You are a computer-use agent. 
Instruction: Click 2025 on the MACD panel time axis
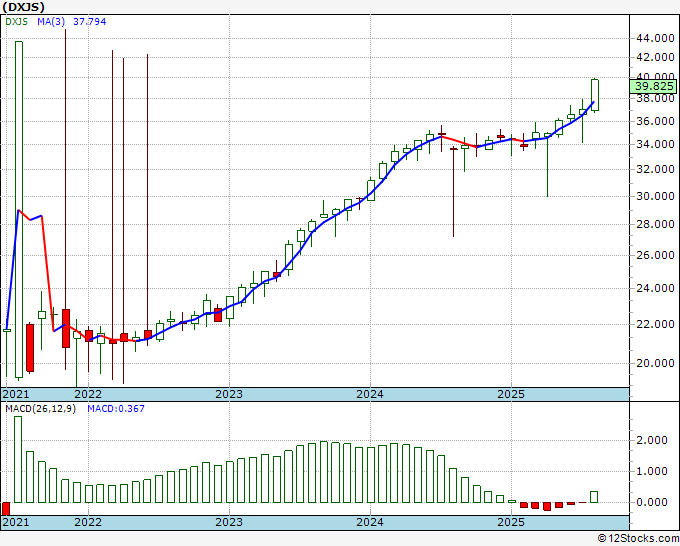(511, 522)
